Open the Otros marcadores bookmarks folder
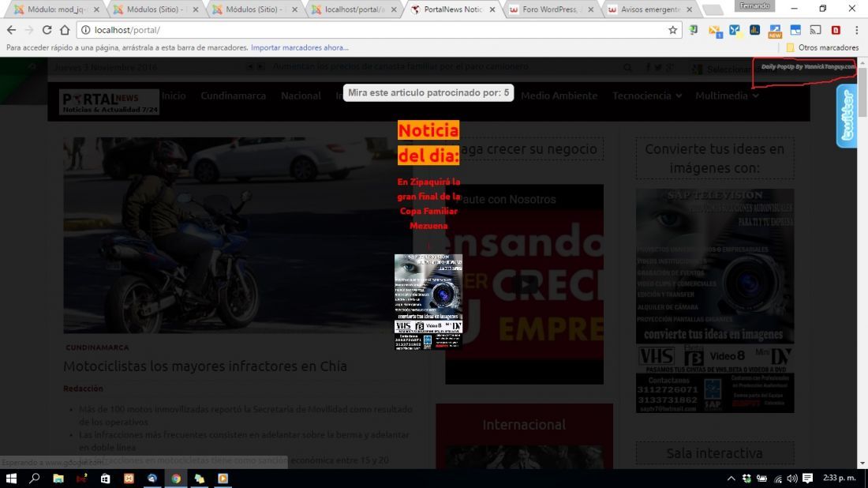The width and height of the screenshot is (868, 488). 822,47
